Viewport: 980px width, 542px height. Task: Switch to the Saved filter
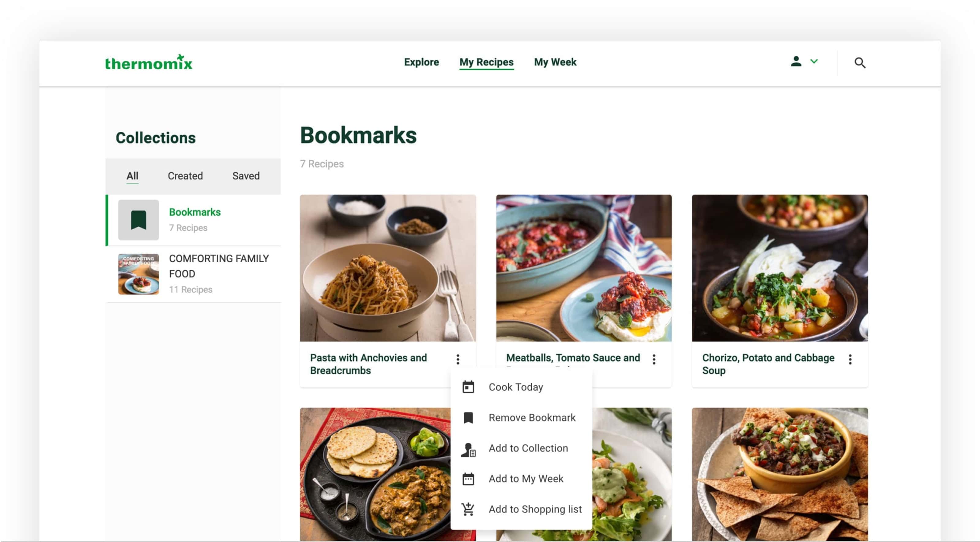pyautogui.click(x=245, y=176)
